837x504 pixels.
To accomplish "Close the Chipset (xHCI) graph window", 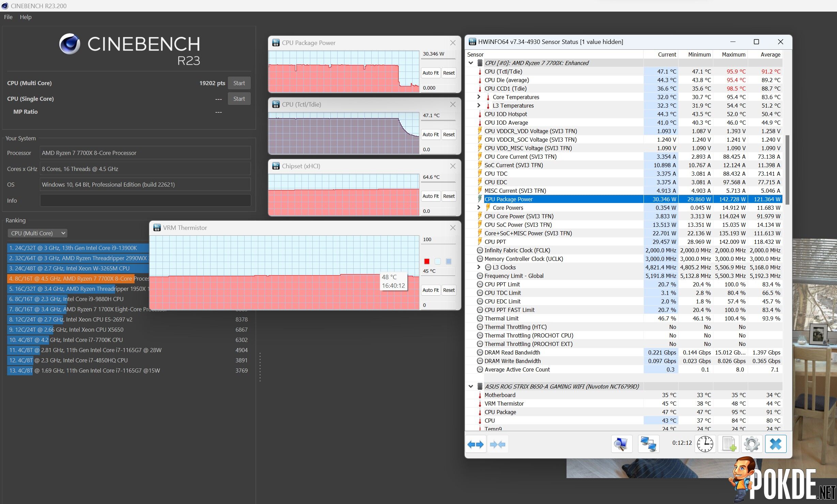I will 453,166.
